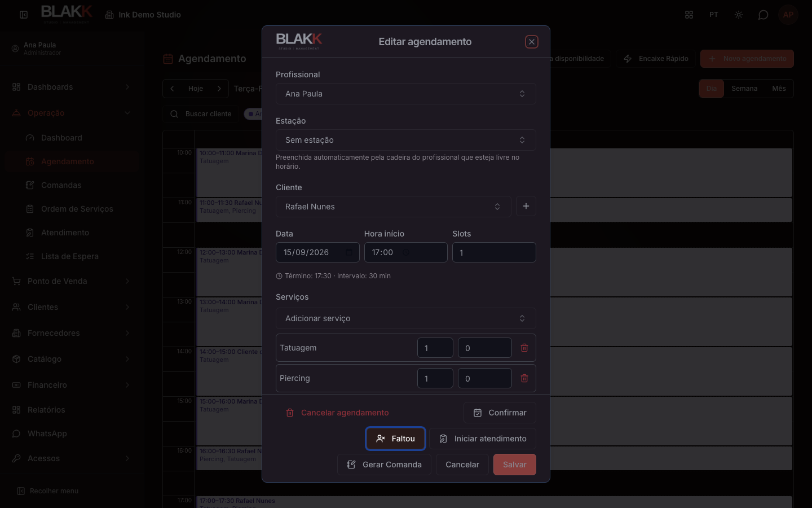This screenshot has width=812, height=508.
Task: Click the Tatuagem quantity field
Action: pyautogui.click(x=435, y=348)
